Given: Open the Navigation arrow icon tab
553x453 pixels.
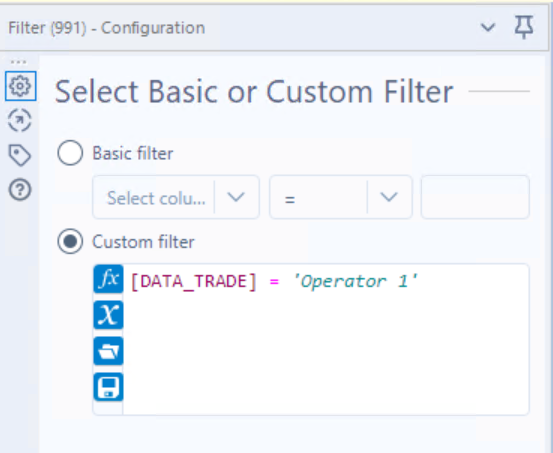Looking at the screenshot, I should point(20,120).
